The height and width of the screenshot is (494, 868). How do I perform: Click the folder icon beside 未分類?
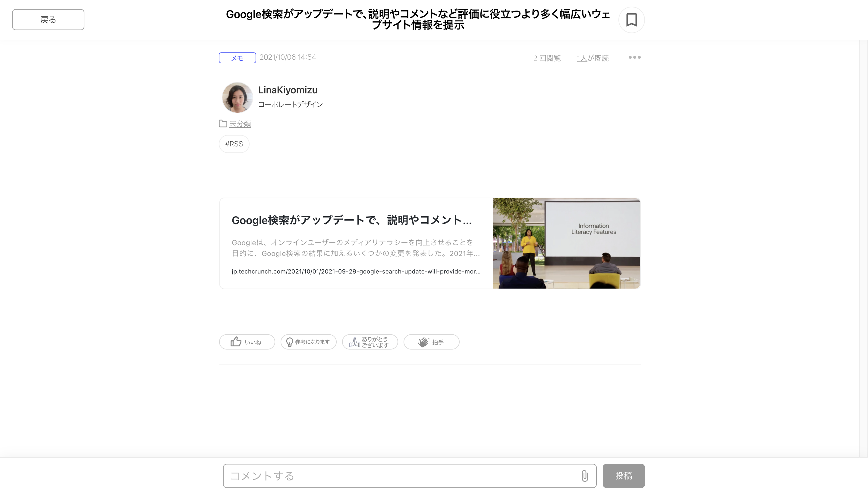223,123
